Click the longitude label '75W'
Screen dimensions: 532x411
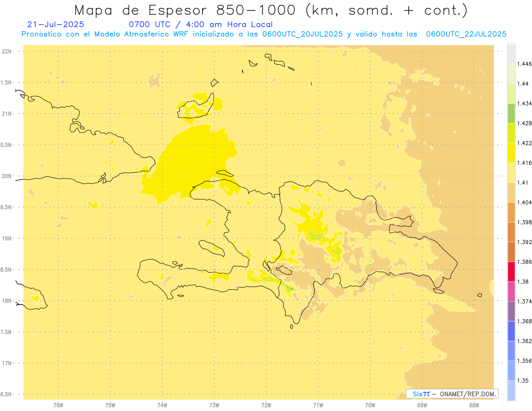click(110, 405)
